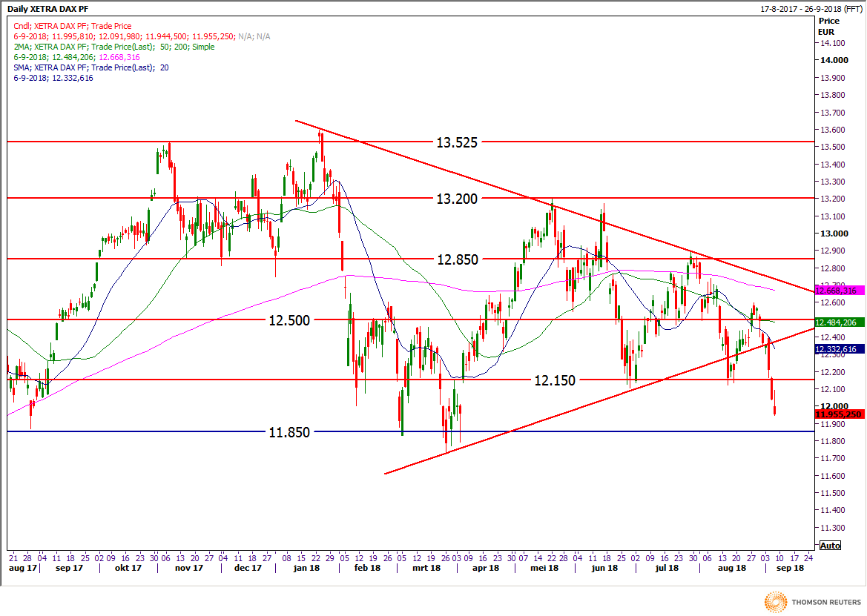Select the 13.200 level label

457,199
